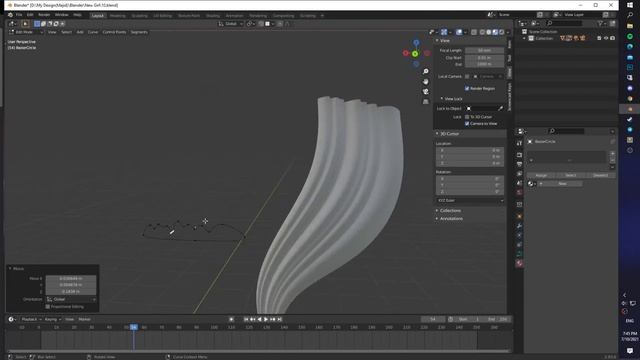
Task: Switch to rendered viewport shading
Action: (x=502, y=32)
